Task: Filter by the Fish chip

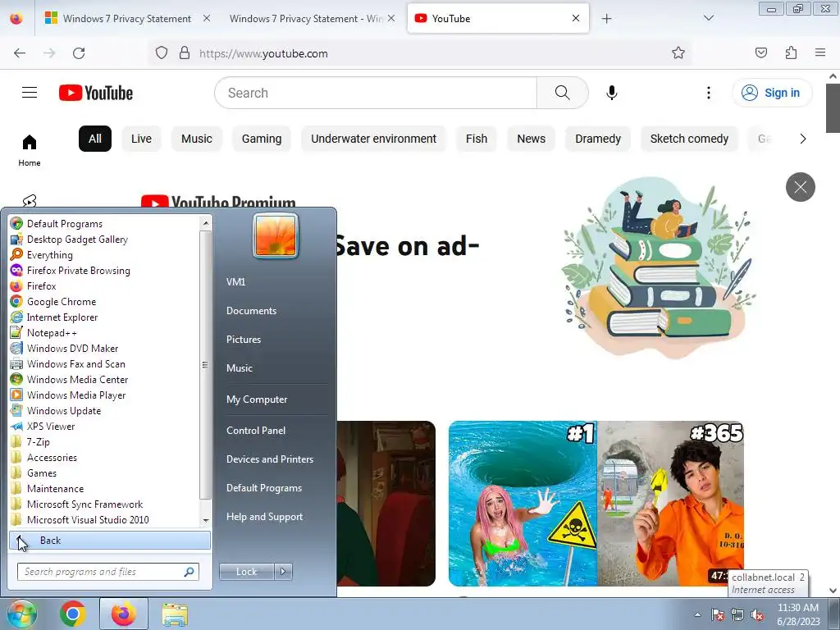Action: point(477,139)
